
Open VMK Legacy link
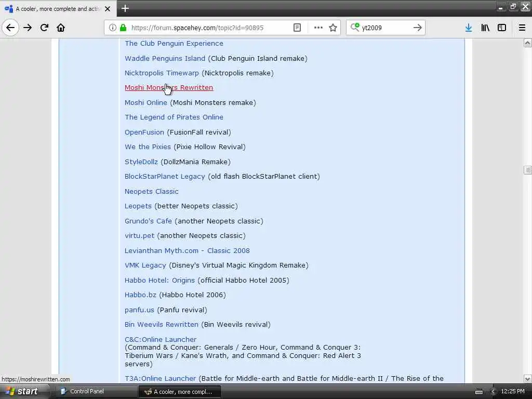click(x=145, y=265)
